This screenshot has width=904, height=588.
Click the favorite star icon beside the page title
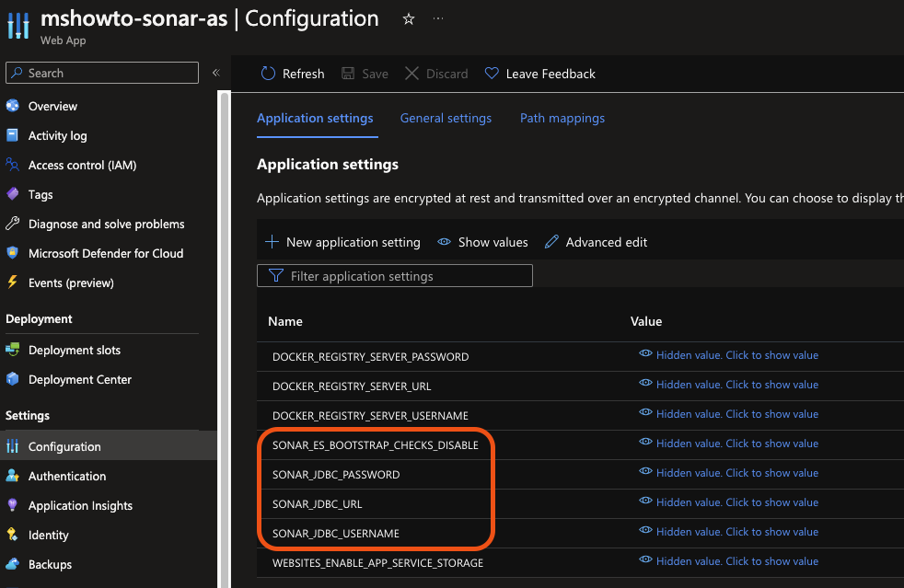pyautogui.click(x=409, y=19)
